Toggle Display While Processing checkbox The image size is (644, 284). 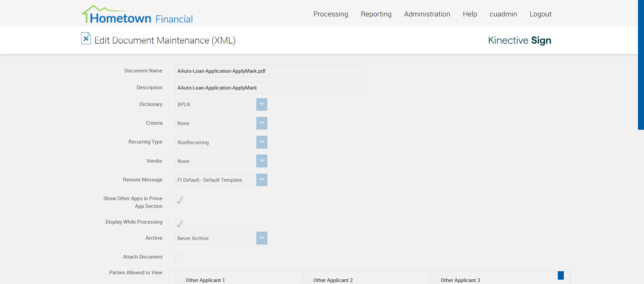[x=179, y=224]
